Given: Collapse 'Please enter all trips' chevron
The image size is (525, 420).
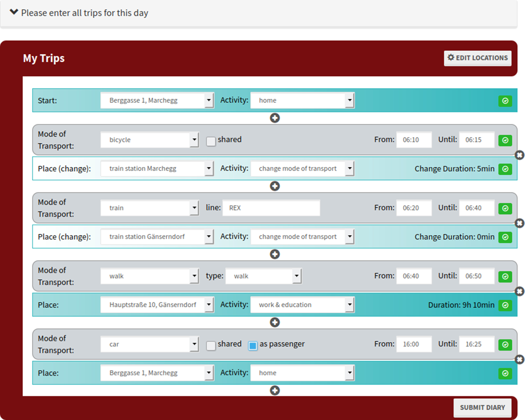Looking at the screenshot, I should [x=14, y=12].
